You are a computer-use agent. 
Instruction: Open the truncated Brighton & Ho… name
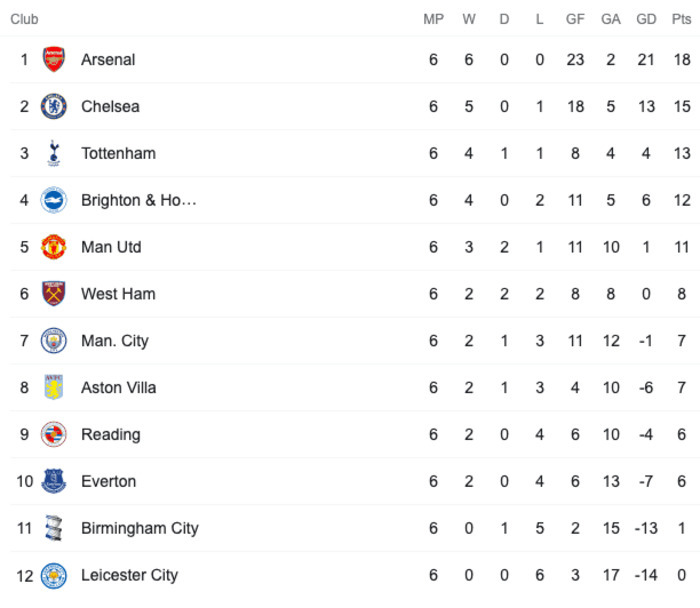139,200
